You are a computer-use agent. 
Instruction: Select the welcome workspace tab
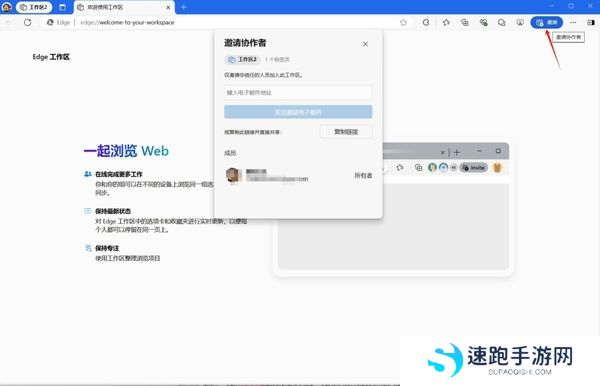pos(124,7)
